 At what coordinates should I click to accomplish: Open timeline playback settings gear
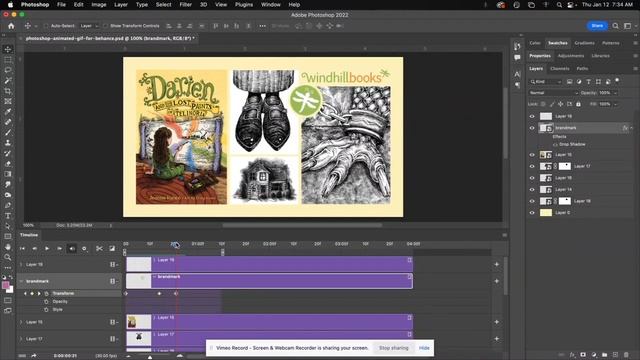tap(84, 248)
